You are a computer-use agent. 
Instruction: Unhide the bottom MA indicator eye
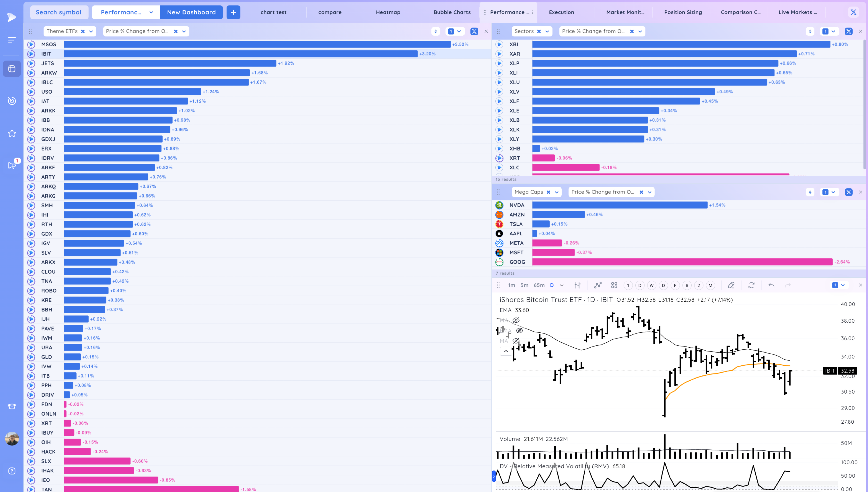516,341
